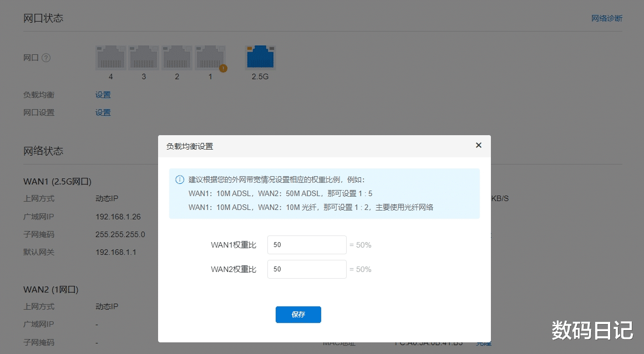This screenshot has height=354, width=644.
Task: Click the 负载均衡设置 dialog title
Action: coord(190,146)
